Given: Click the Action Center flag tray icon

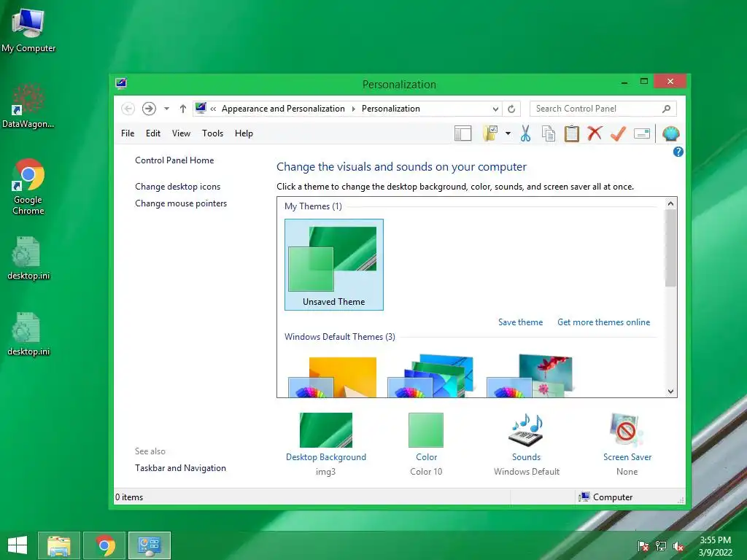Looking at the screenshot, I should pyautogui.click(x=643, y=546).
